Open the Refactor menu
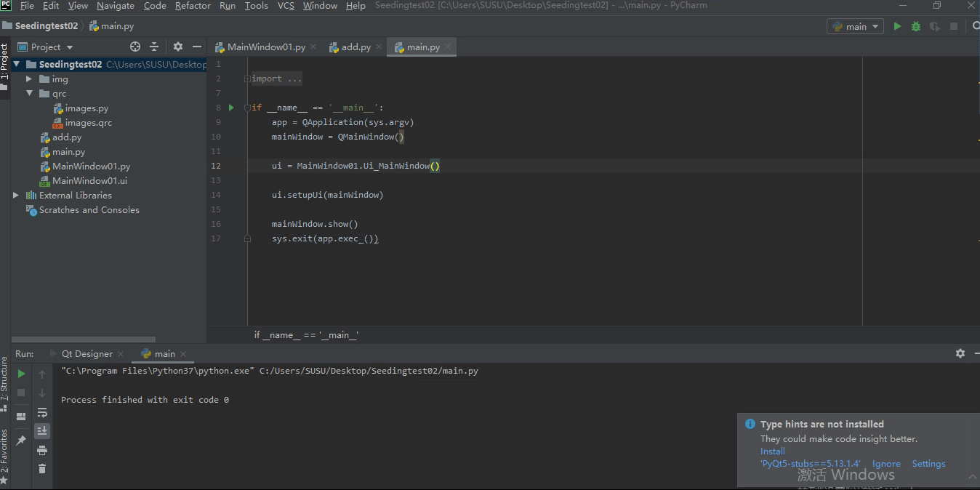Screen dimensions: 980x490 (193, 6)
